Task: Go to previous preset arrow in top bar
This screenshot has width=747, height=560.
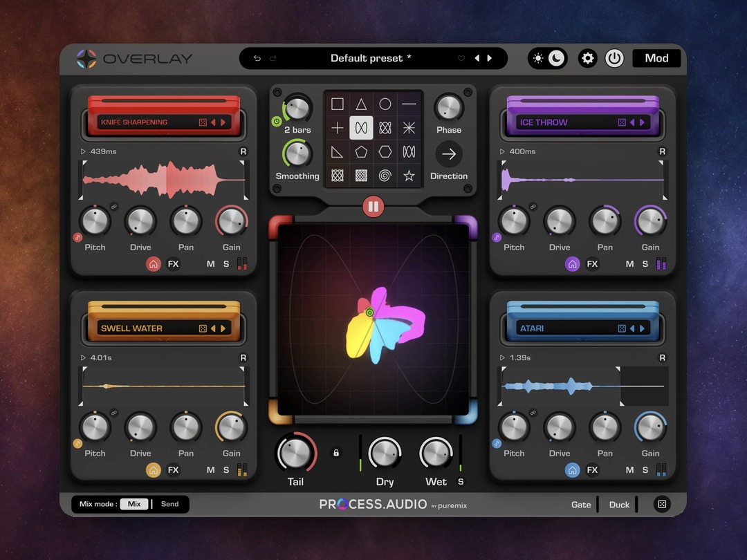Action: (477, 58)
